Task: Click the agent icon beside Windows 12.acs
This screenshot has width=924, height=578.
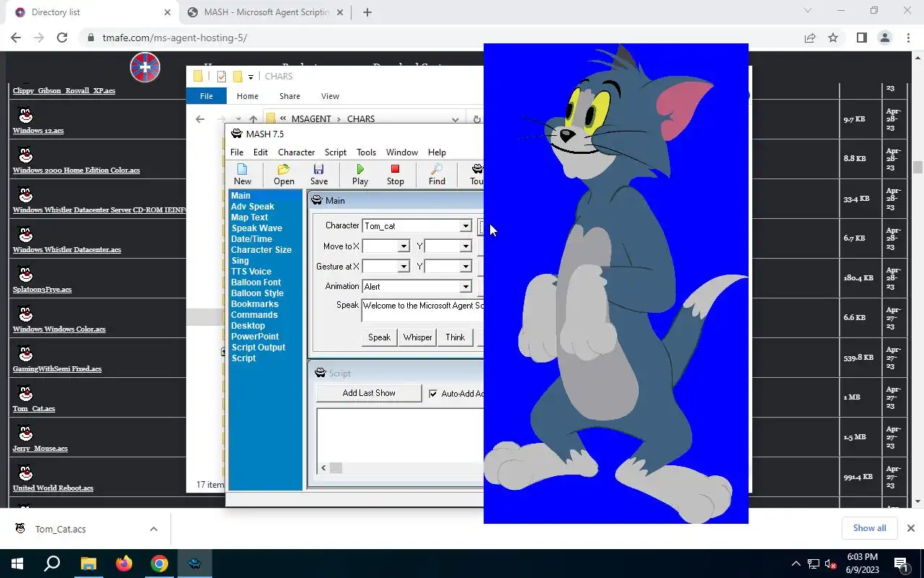Action: pos(25,115)
